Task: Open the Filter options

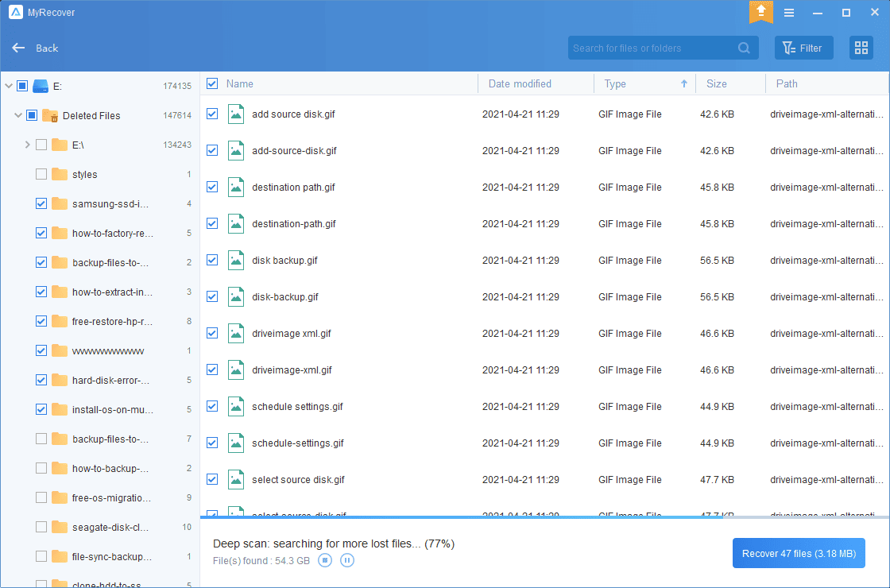Action: [x=803, y=48]
